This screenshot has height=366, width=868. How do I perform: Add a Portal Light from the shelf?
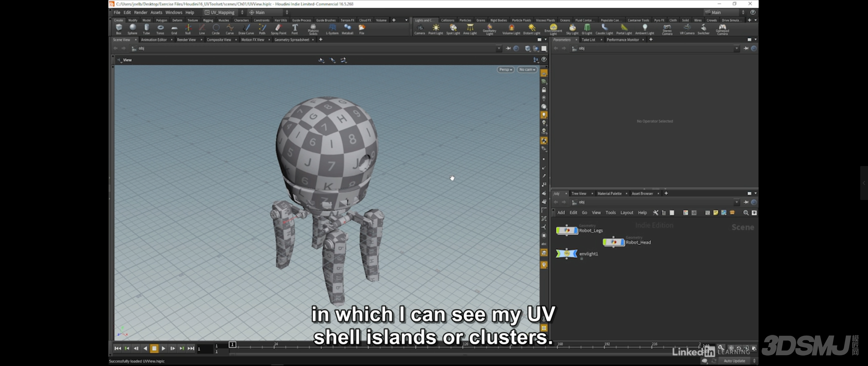pyautogui.click(x=624, y=29)
